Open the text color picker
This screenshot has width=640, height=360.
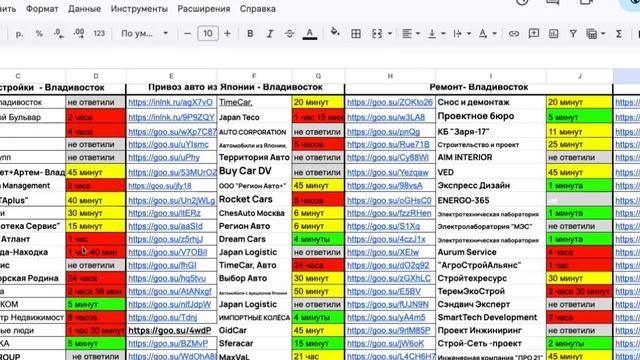click(310, 34)
